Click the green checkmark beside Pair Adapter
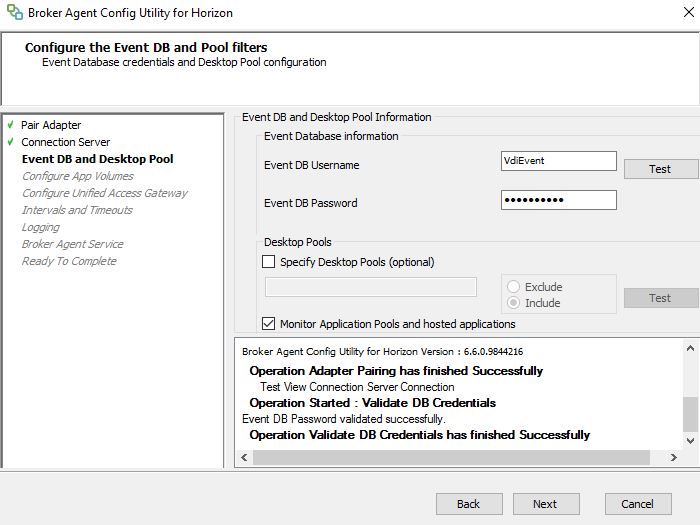 11,125
